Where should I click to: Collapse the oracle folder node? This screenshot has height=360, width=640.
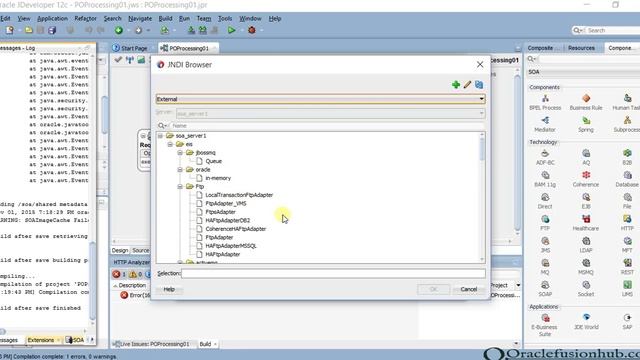(180, 169)
